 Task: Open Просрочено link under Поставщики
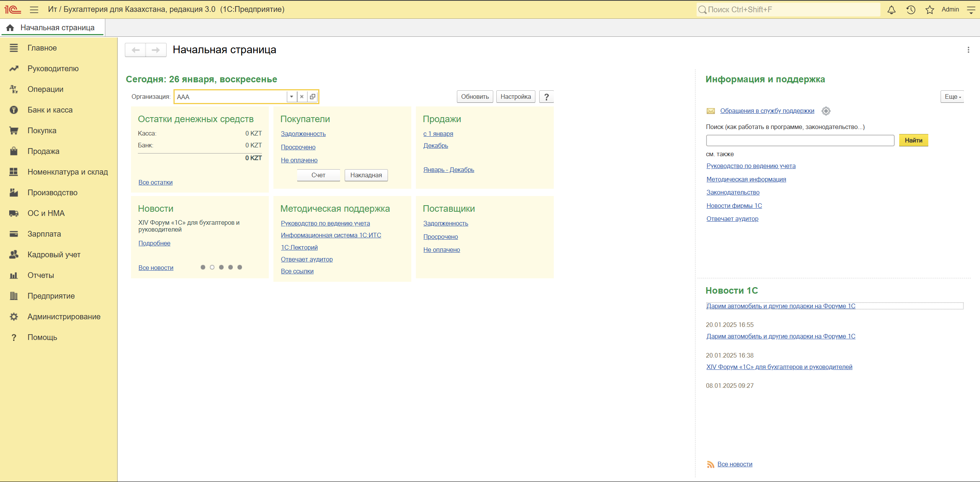440,237
